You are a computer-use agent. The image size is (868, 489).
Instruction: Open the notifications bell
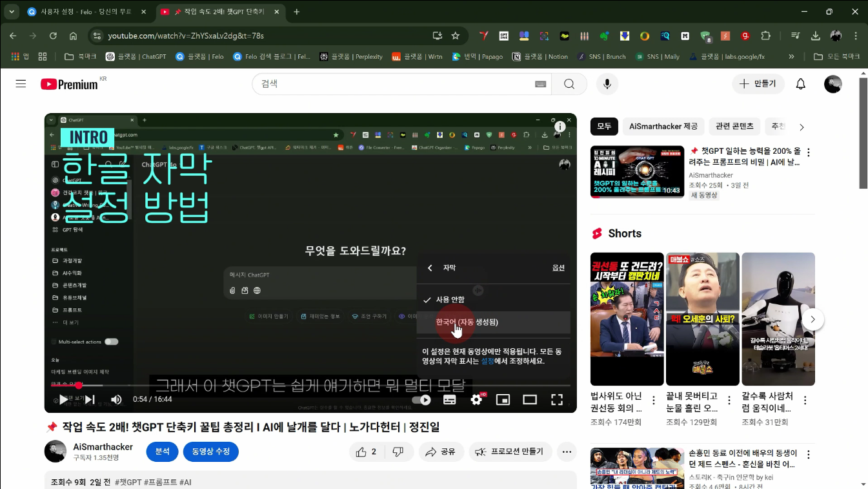click(800, 84)
